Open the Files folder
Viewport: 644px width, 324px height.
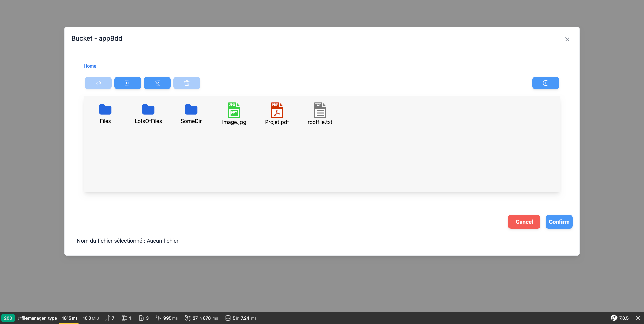pyautogui.click(x=105, y=110)
